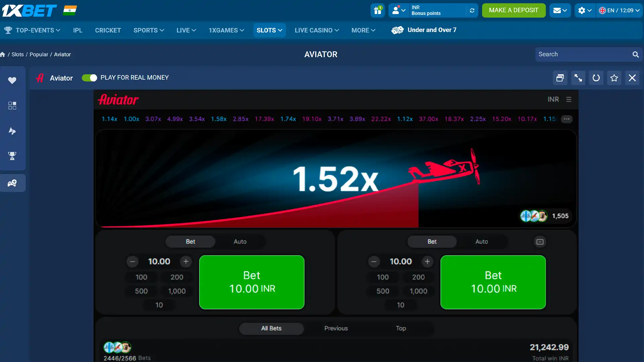Viewport: 644px width, 362px height.
Task: Toggle Play for Real Money switch
Action: (89, 78)
